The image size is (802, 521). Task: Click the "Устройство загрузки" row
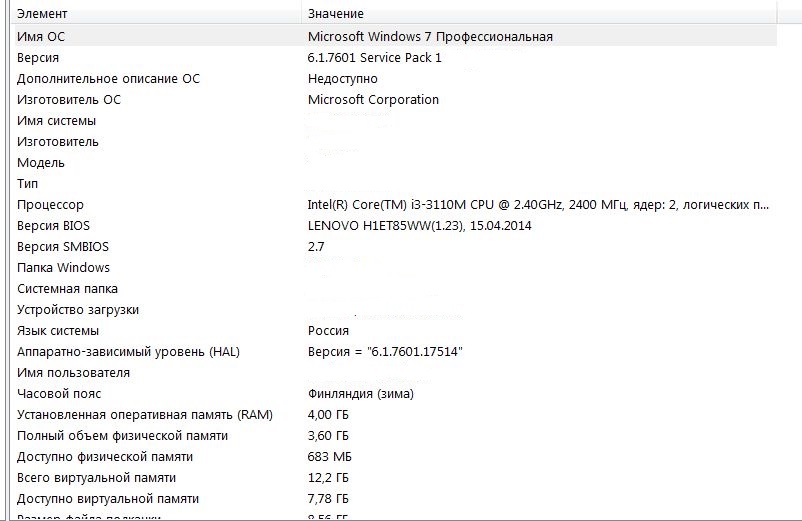78,310
